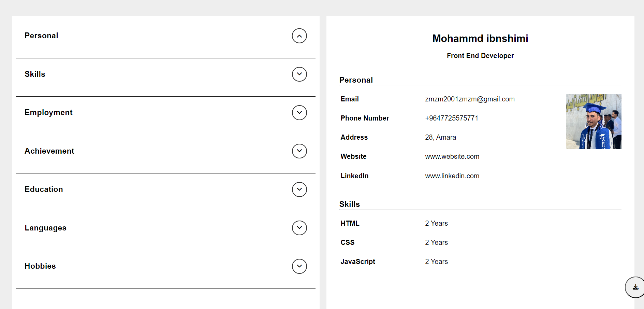Click the name Mohammd ibnshimi

tap(480, 39)
